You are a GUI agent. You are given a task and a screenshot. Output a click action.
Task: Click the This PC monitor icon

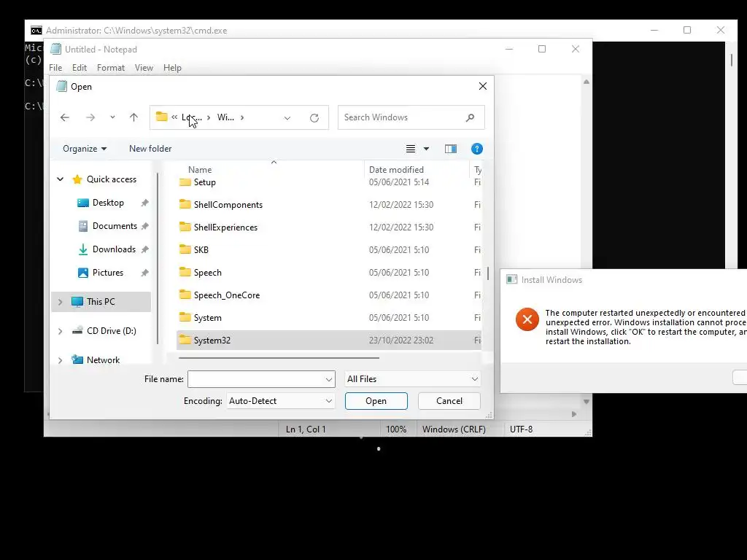[x=77, y=301]
